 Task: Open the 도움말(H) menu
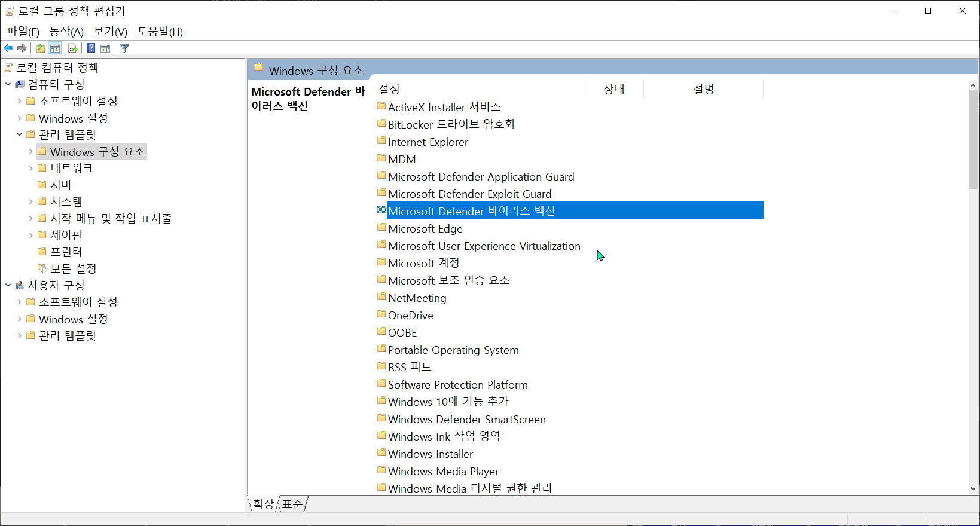pyautogui.click(x=160, y=32)
